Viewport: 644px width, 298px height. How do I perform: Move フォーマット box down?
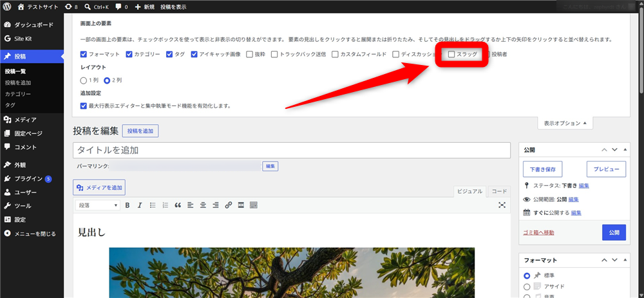point(615,260)
